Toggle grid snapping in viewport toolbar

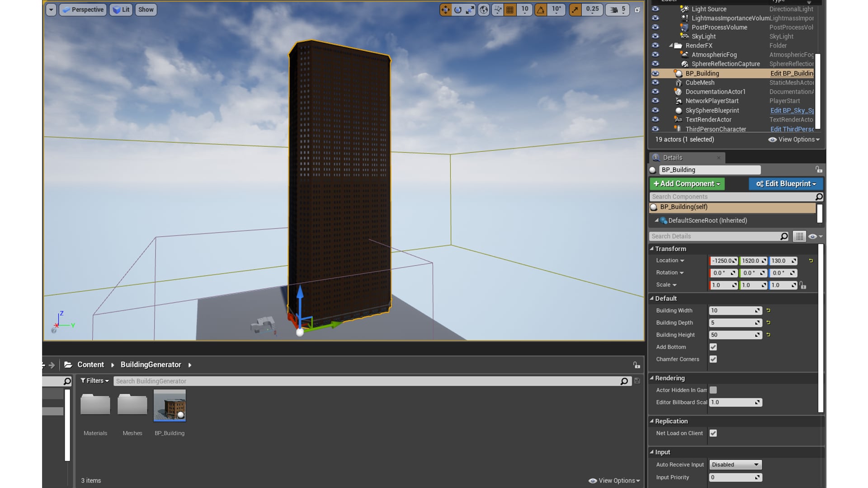tap(510, 9)
